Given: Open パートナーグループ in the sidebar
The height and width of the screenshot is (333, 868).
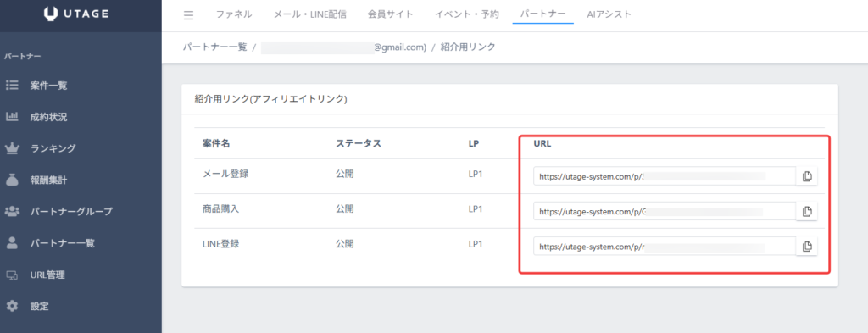Looking at the screenshot, I should coord(71,211).
